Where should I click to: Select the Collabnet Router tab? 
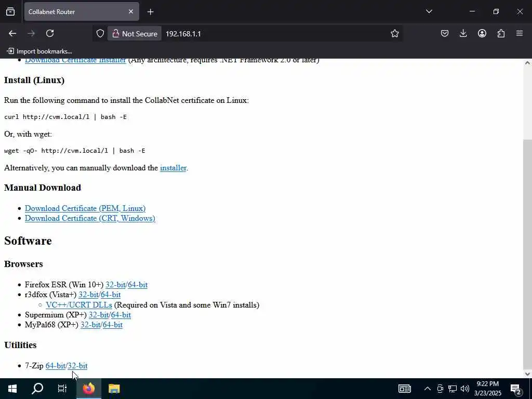pyautogui.click(x=82, y=12)
